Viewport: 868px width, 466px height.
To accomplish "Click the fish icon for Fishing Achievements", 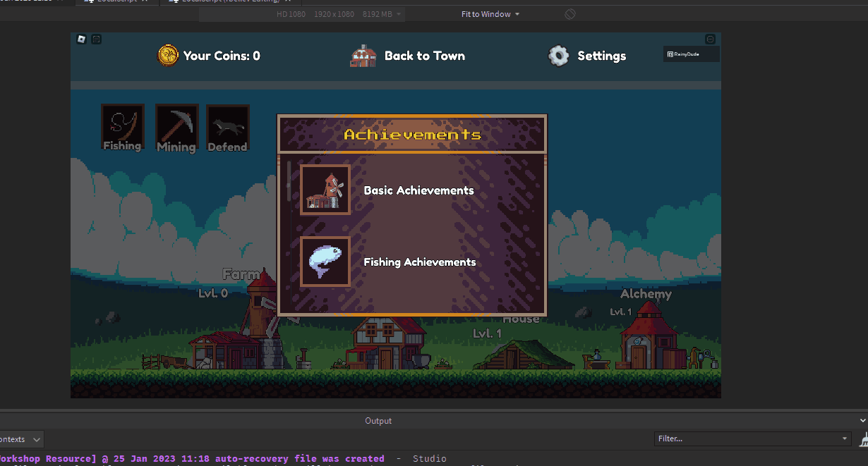I will point(325,262).
